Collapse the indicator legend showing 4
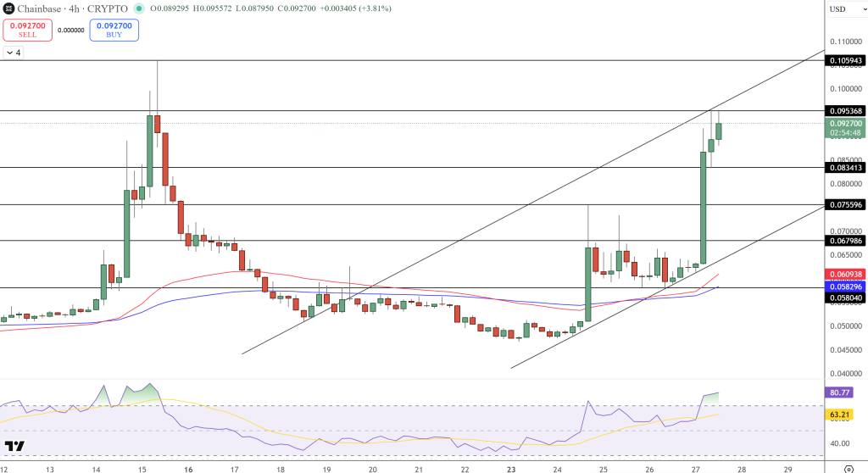The height and width of the screenshot is (473, 868). tap(14, 53)
